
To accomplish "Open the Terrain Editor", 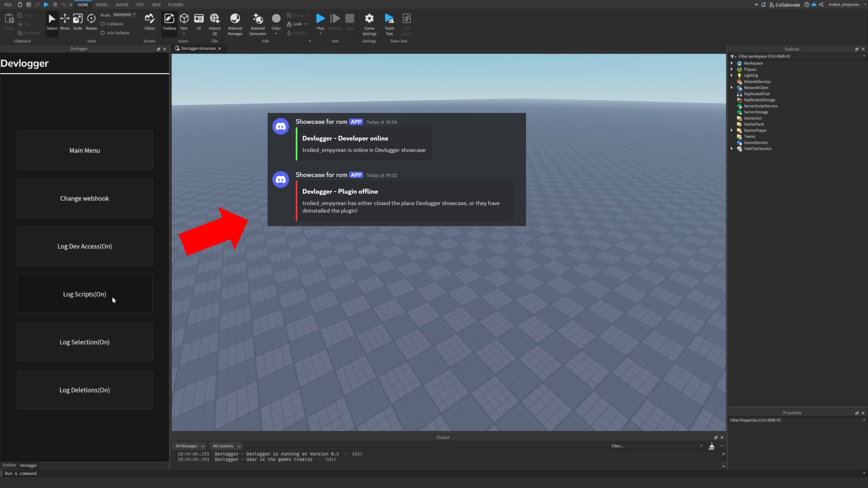I will [x=149, y=21].
